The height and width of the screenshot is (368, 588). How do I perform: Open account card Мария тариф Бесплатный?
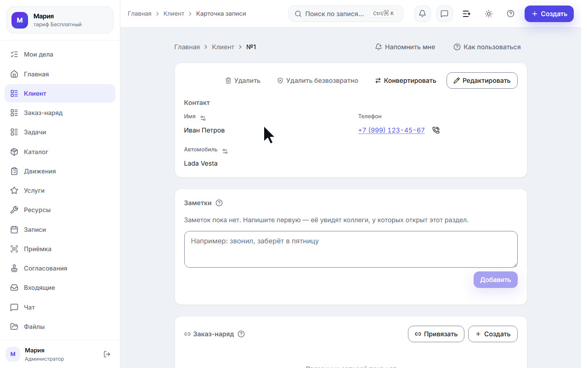(60, 20)
